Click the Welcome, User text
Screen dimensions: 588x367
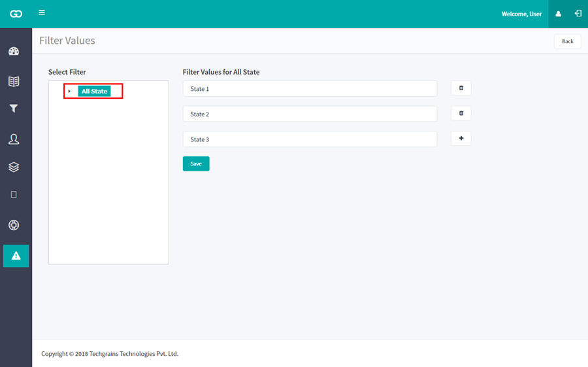(x=521, y=14)
